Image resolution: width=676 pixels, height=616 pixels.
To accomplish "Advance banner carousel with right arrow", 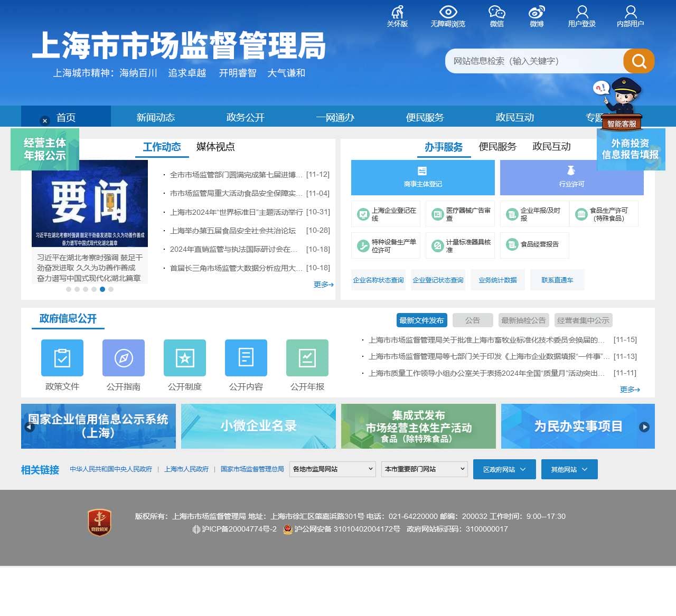I will click(644, 427).
